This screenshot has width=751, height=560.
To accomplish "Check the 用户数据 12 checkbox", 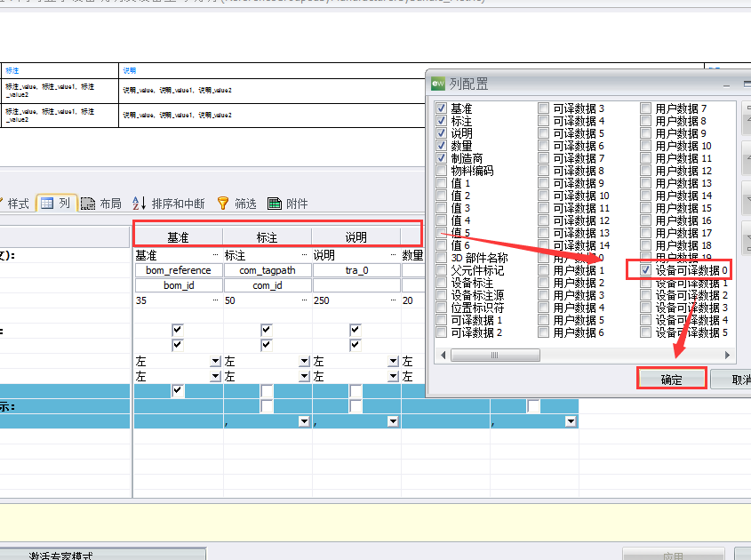I will tap(645, 171).
